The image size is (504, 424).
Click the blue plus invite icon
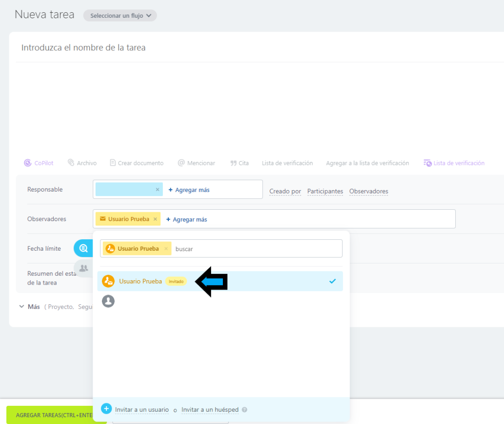coord(106,409)
